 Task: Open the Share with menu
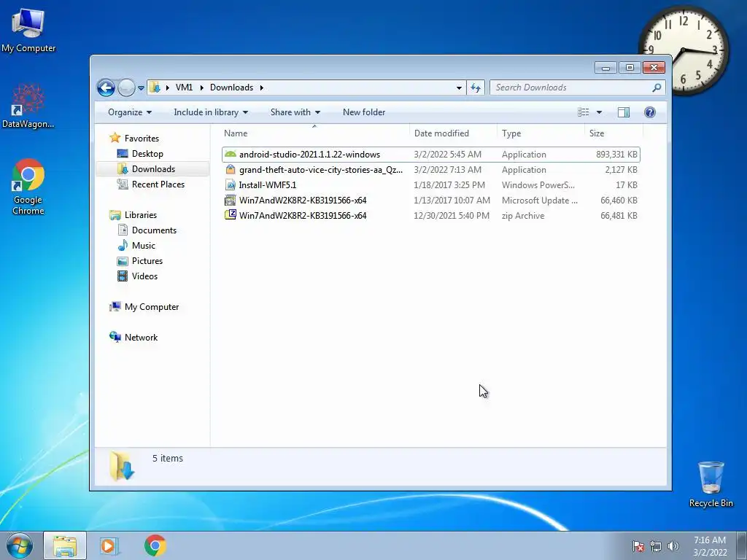295,112
